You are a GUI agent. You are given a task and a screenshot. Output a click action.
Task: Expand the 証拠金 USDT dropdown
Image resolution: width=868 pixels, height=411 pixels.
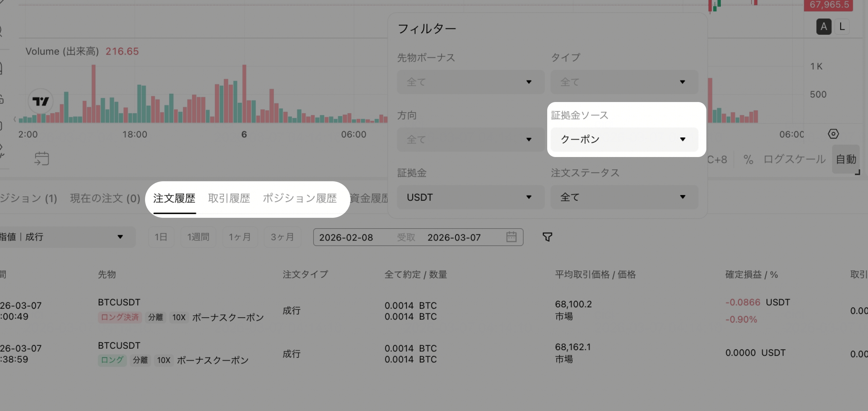pyautogui.click(x=470, y=197)
